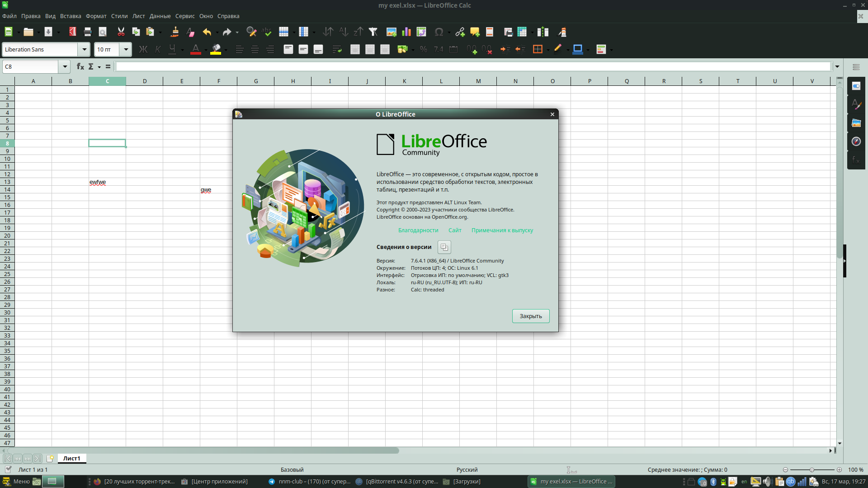
Task: Click the Insert Image icon
Action: [x=392, y=32]
